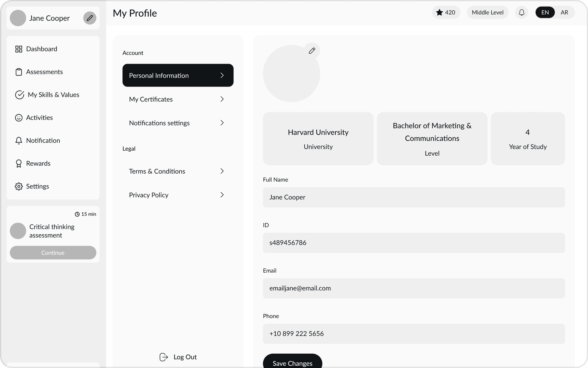Click the edit pencil next to Jane Cooper
Image resolution: width=588 pixels, height=368 pixels.
coord(89,18)
